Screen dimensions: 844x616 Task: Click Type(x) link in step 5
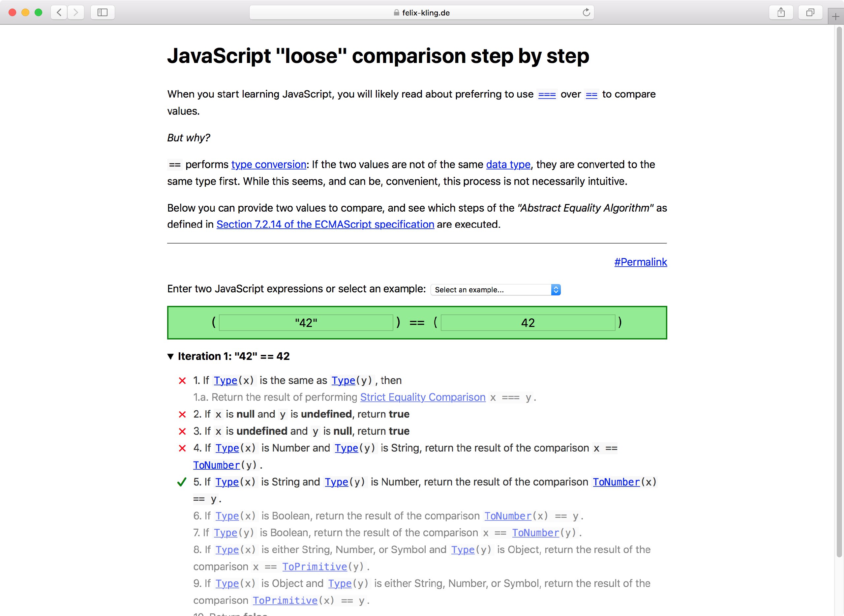[x=227, y=482]
